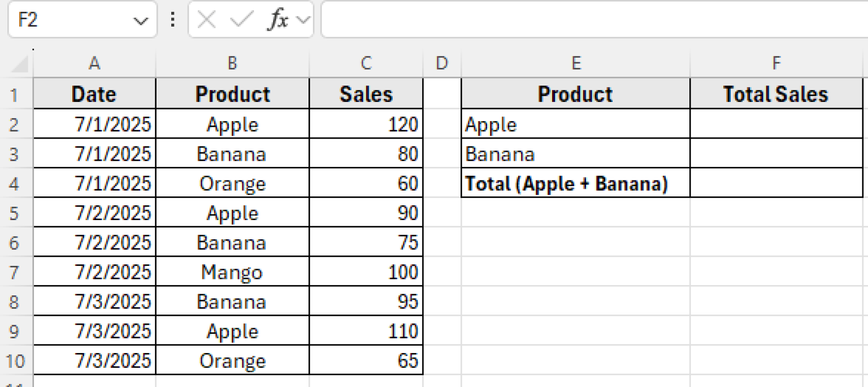This screenshot has height=387, width=868.
Task: Expand the formula bar with its chevron
Action: pos(302,20)
